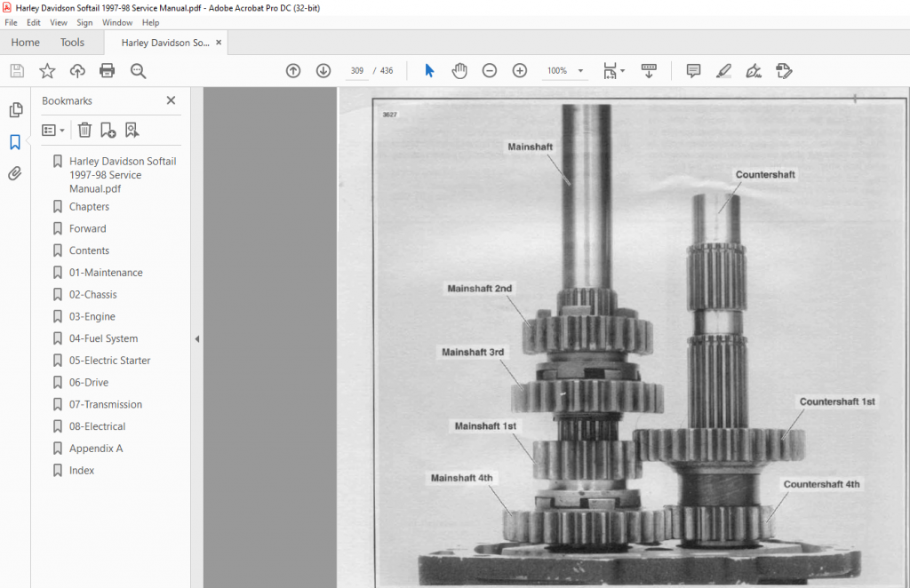Add new bookmark icon
Image resolution: width=910 pixels, height=588 pixels.
pyautogui.click(x=108, y=130)
